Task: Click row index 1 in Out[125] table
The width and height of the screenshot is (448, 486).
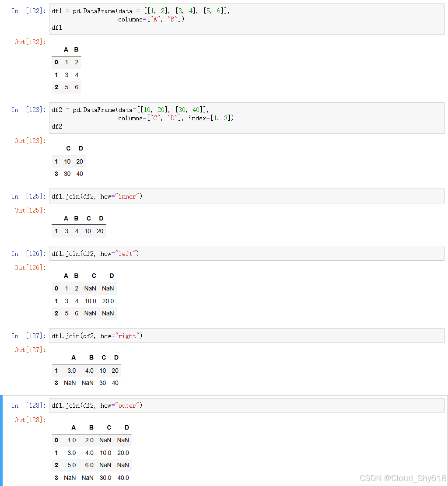Action: point(56,231)
